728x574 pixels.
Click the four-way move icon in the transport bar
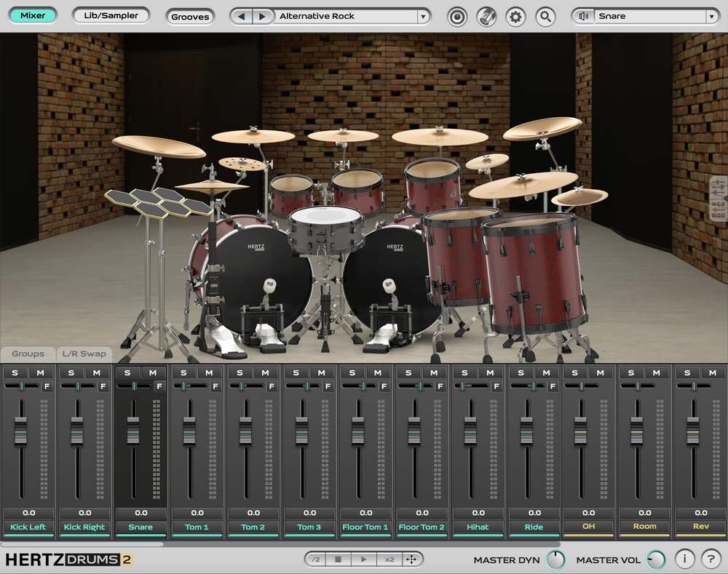(x=411, y=559)
